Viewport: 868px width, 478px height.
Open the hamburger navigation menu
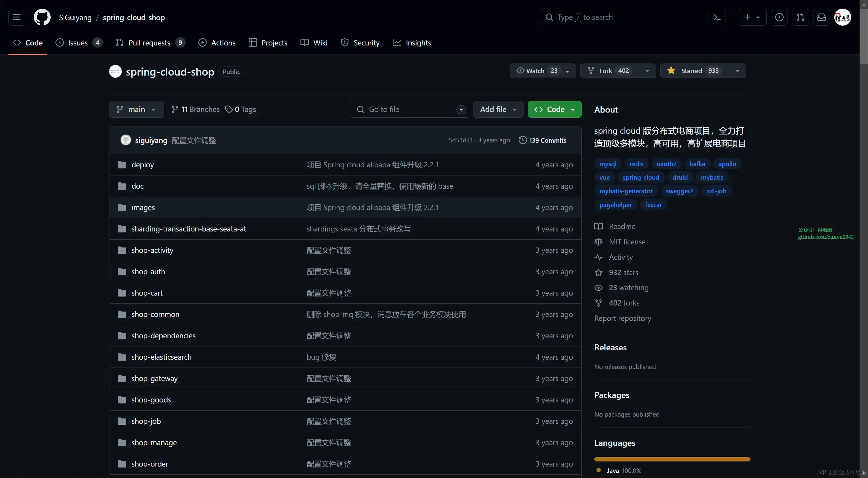17,17
